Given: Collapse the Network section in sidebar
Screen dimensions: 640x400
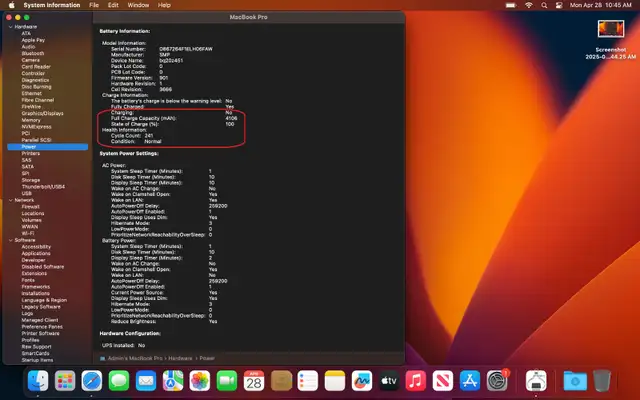Looking at the screenshot, I should [x=11, y=200].
